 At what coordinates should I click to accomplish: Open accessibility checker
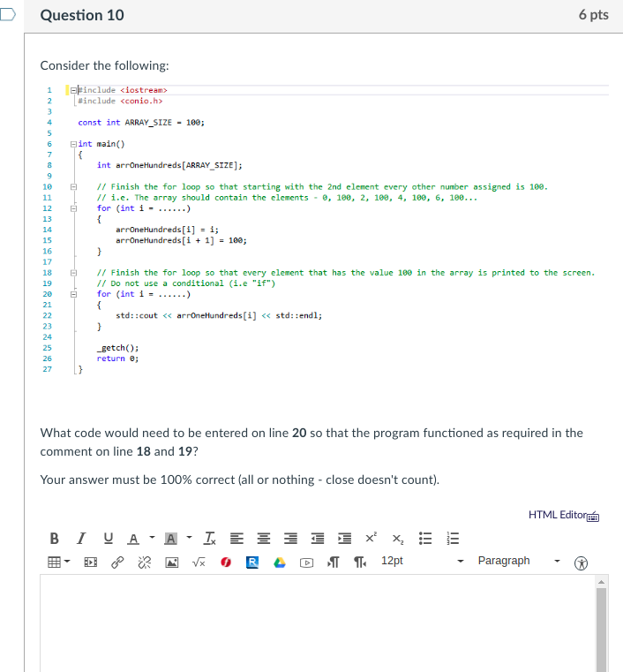point(581,563)
